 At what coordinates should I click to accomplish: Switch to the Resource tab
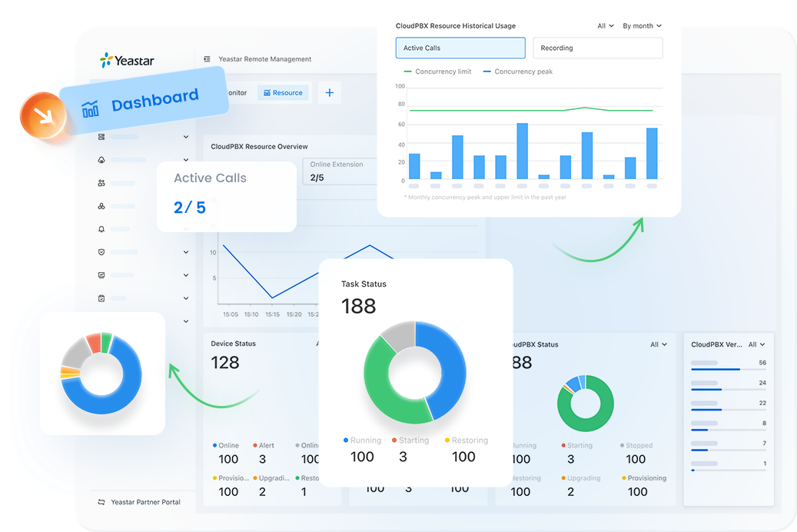[x=283, y=92]
